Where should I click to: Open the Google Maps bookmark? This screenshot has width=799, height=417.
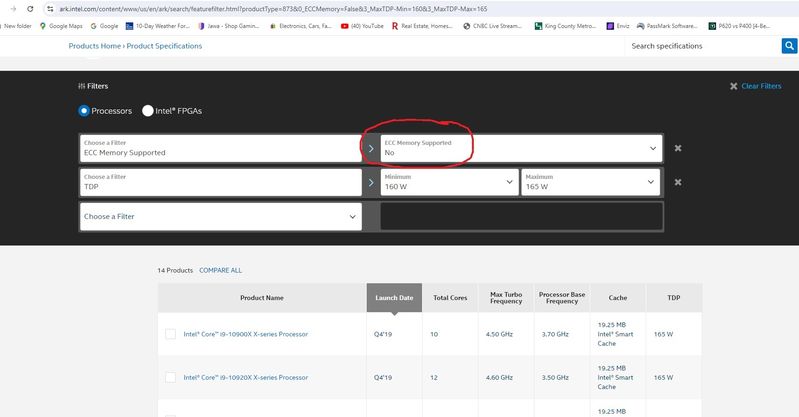coord(61,25)
